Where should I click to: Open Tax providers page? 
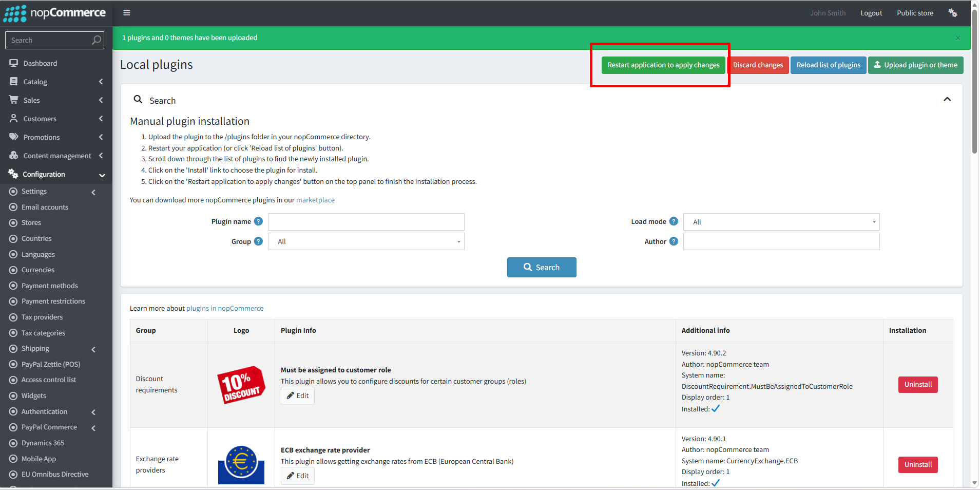point(42,317)
